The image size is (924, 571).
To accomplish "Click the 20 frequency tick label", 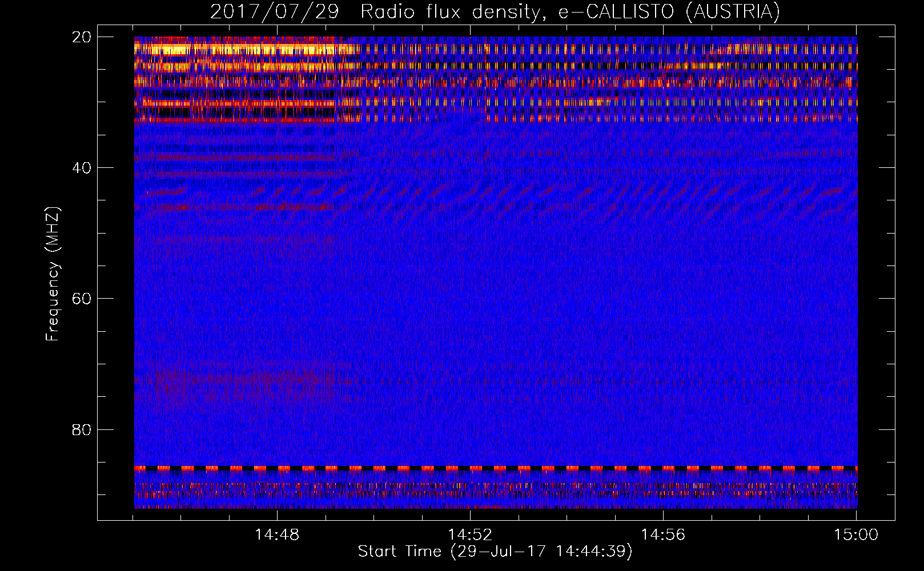I will [82, 37].
